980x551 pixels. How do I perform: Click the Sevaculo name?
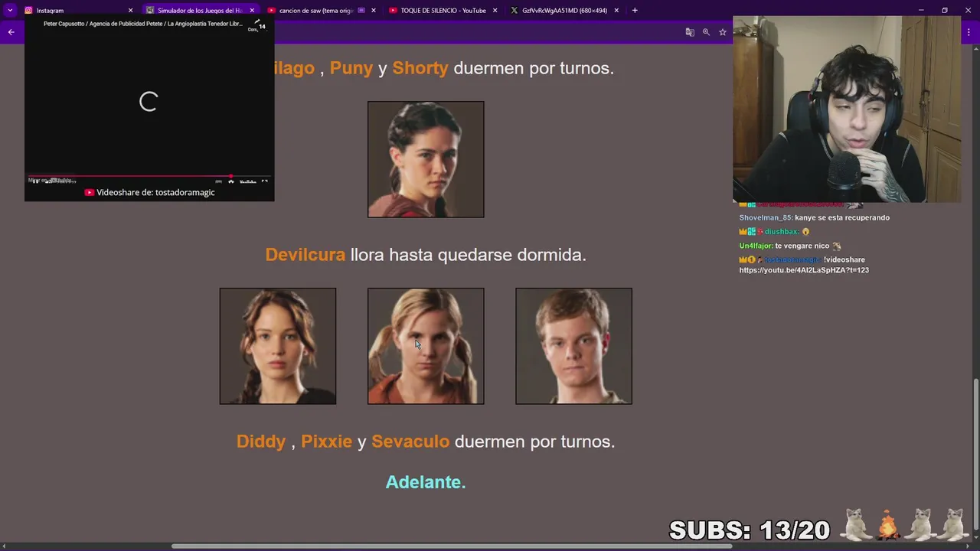[x=410, y=442]
